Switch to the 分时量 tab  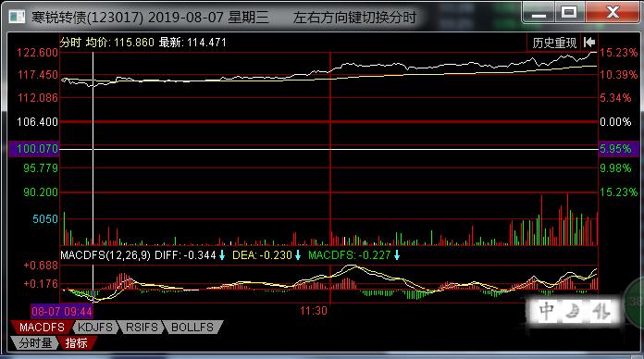click(x=35, y=343)
